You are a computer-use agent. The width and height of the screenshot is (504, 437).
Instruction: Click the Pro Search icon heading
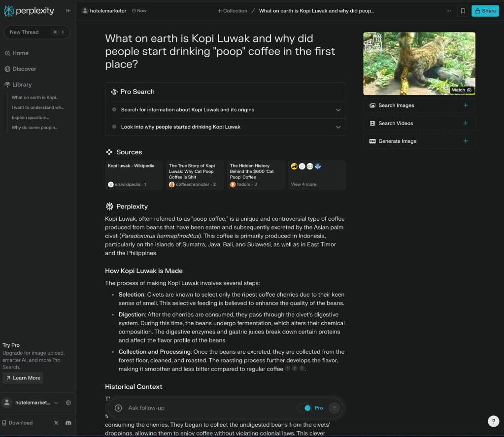(x=114, y=92)
